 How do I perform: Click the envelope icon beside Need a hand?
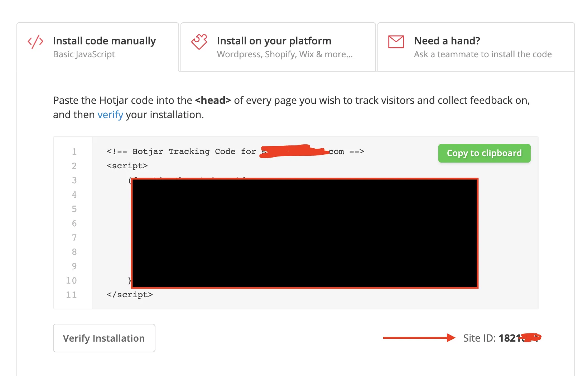click(x=396, y=42)
